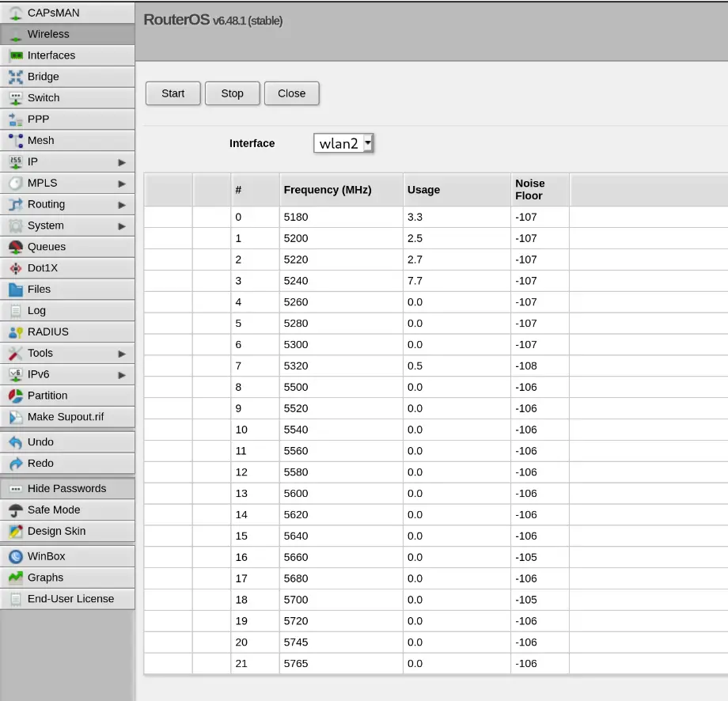Expand the System submenu arrow
Viewport: 728px width, 701px height.
(x=122, y=226)
